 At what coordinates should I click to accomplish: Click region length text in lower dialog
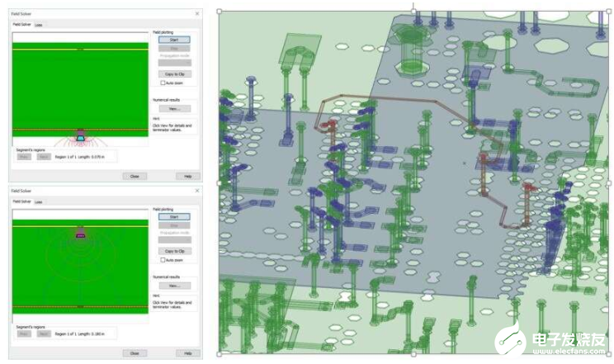tap(79, 333)
